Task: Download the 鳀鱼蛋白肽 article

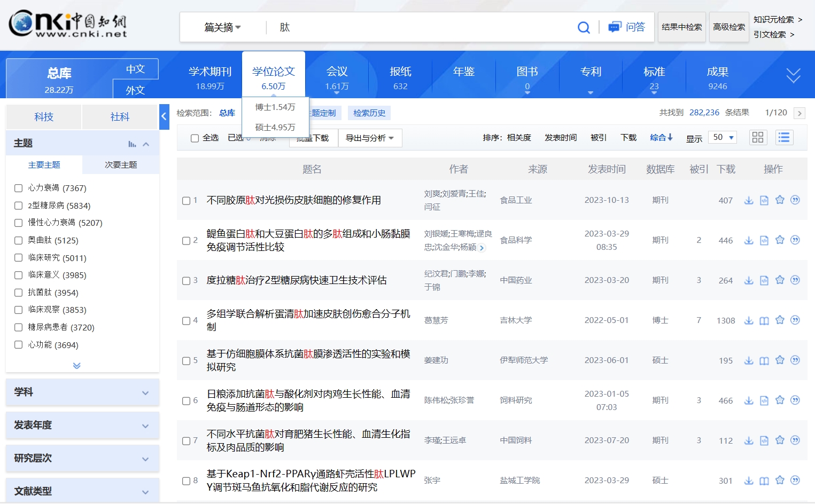Action: (x=748, y=240)
